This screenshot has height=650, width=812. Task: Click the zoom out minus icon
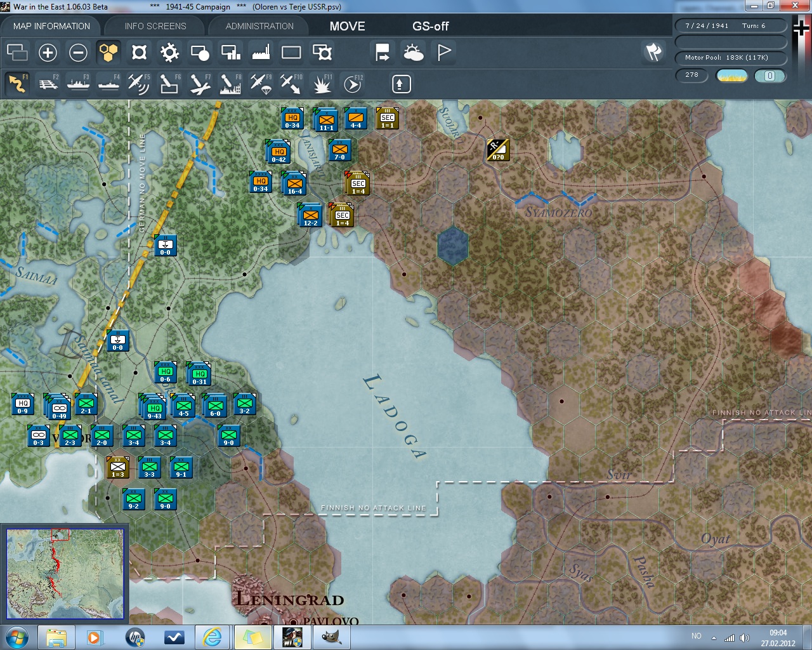tap(78, 53)
